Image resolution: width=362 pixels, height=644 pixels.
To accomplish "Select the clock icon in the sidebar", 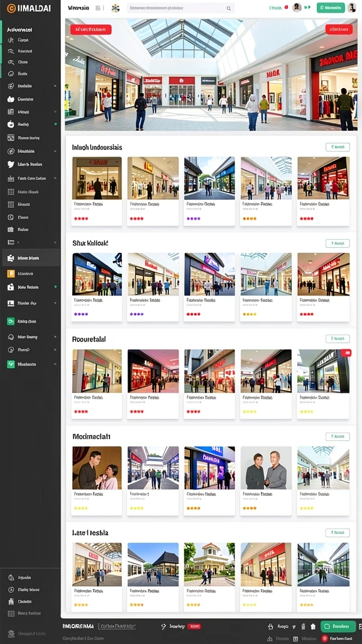I will [x=11, y=217].
